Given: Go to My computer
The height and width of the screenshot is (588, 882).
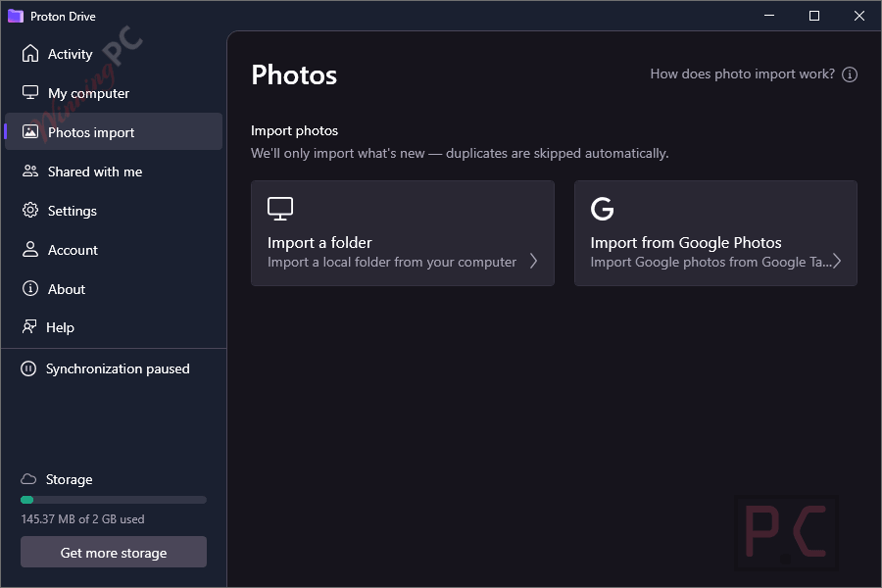Looking at the screenshot, I should click(x=114, y=93).
